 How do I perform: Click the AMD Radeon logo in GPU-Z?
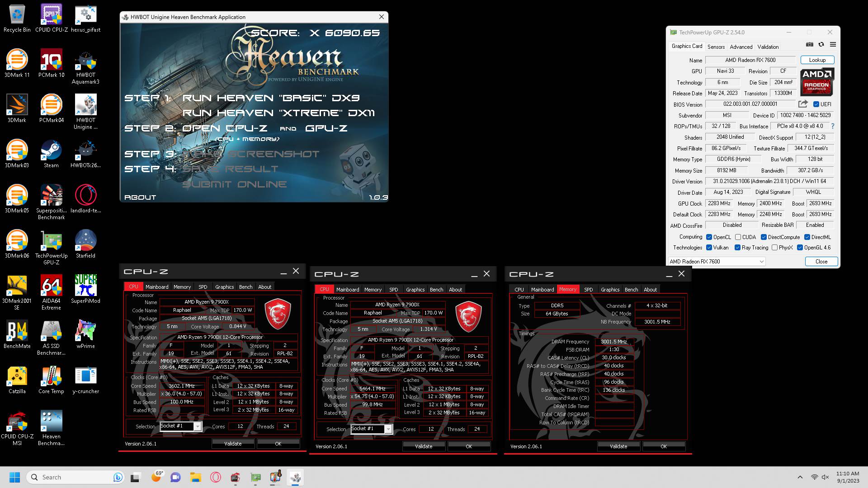pos(816,82)
